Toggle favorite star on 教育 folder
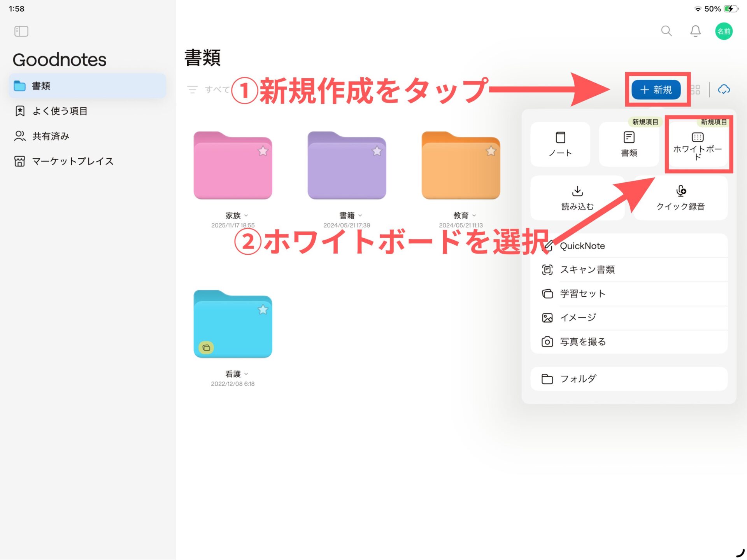747x560 pixels. 491,151
